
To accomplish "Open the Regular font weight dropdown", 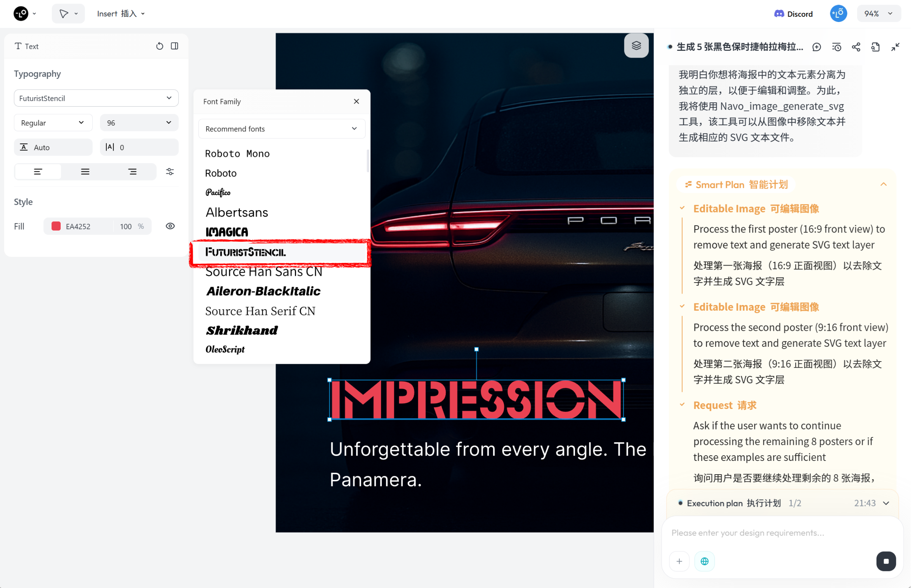I will click(x=53, y=123).
